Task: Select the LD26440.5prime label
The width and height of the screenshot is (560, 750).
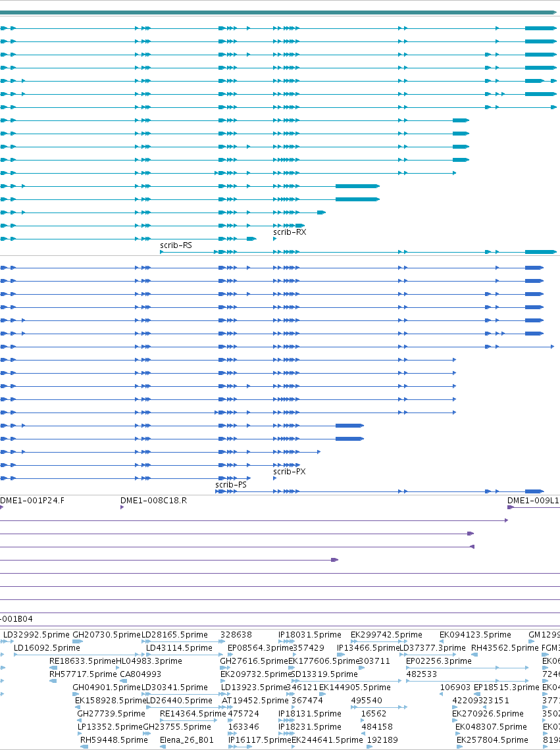Action: point(179,700)
